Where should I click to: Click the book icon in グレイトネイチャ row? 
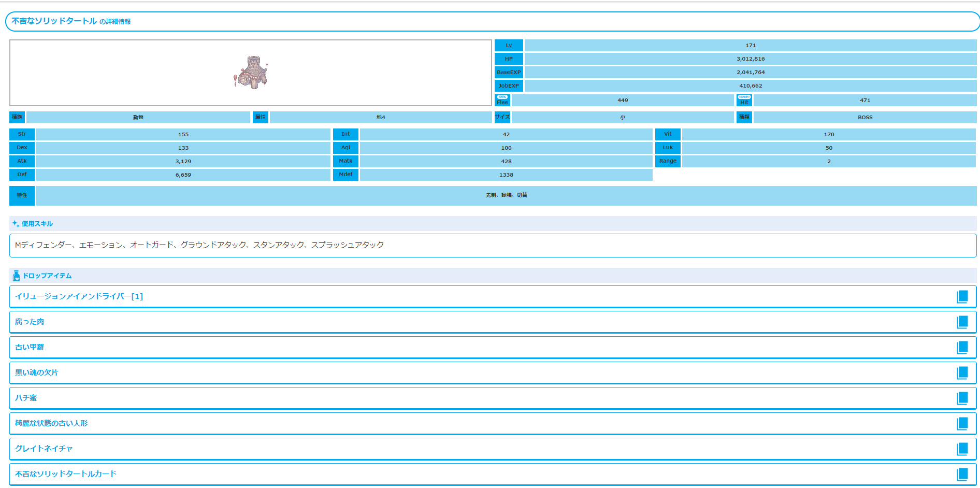pyautogui.click(x=962, y=449)
